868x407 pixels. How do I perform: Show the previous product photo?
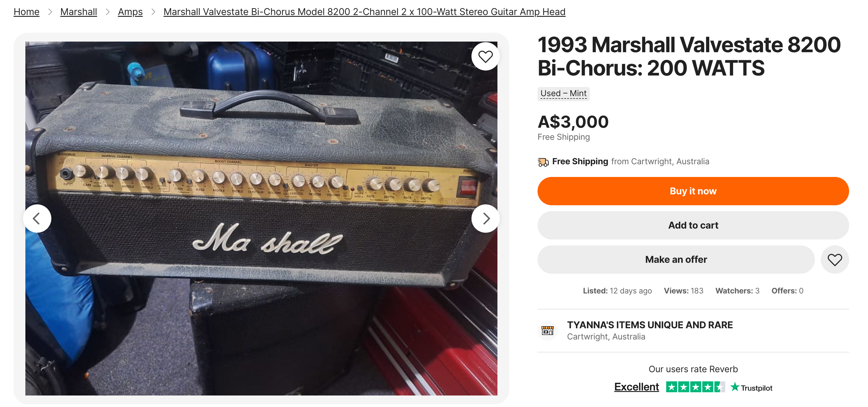37,219
